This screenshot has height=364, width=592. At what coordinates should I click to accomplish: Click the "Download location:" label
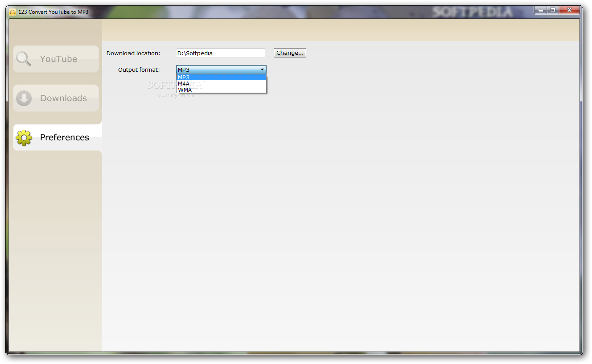coord(133,53)
